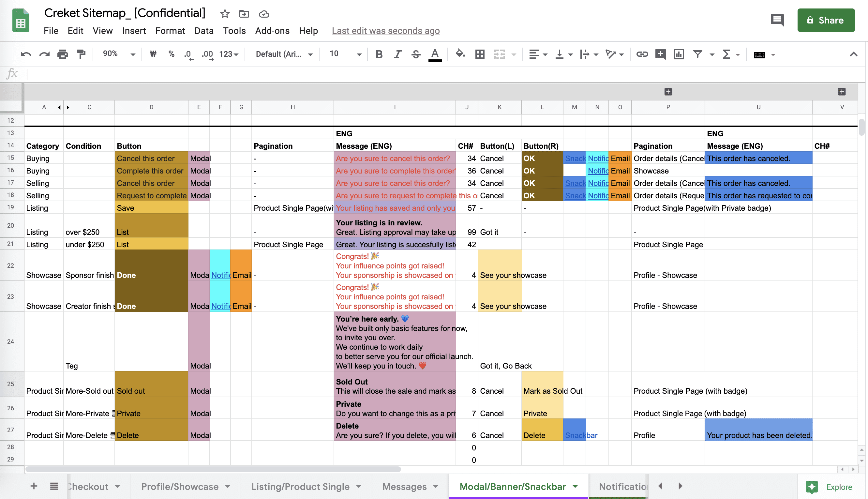Format as currency (won symbol)
Screen dimensions: 868x499
point(153,54)
